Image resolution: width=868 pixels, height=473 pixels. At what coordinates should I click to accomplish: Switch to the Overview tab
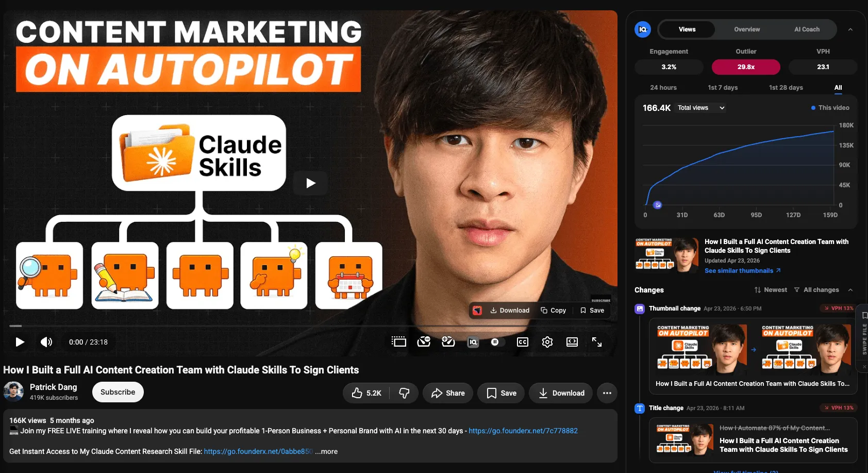click(x=747, y=29)
